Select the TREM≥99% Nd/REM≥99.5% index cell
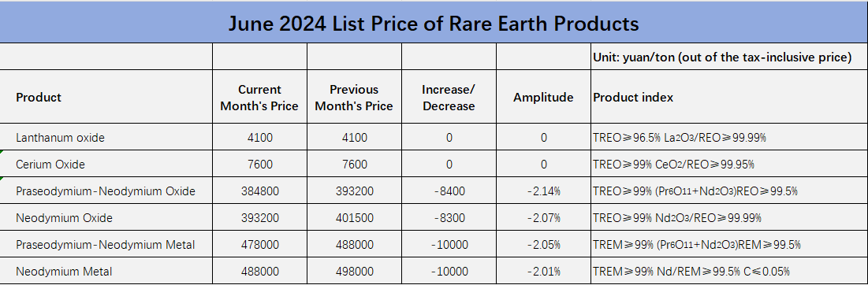This screenshot has height=285, width=868. [729, 271]
